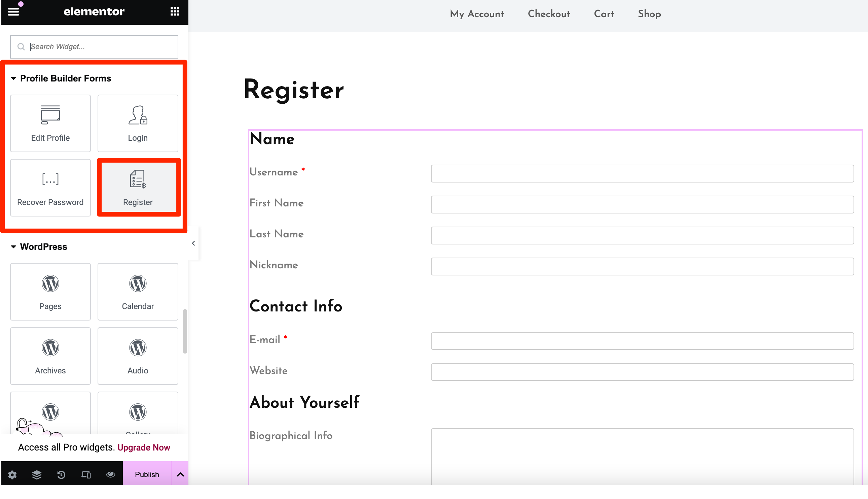Select the Recover Password widget
The image size is (868, 499).
point(50,188)
